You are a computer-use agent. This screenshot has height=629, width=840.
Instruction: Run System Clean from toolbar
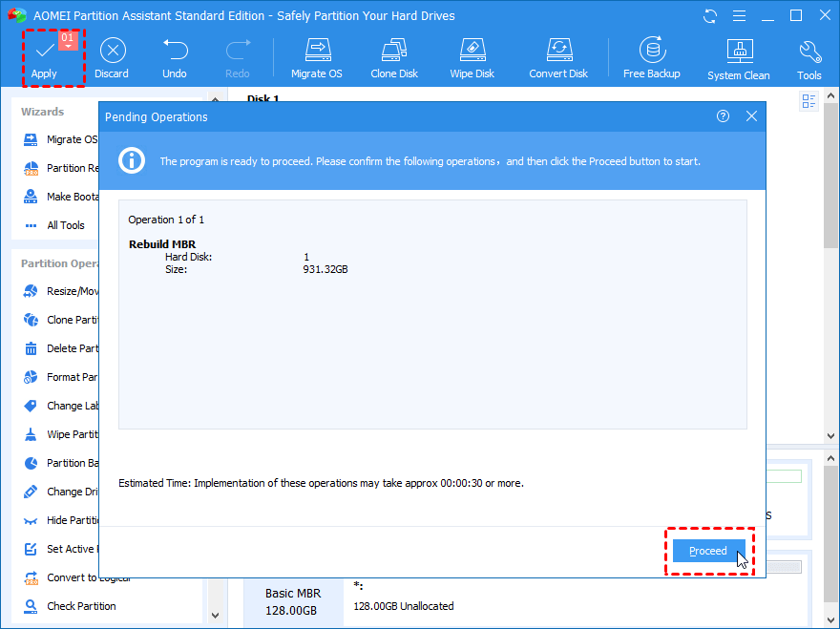[x=738, y=52]
